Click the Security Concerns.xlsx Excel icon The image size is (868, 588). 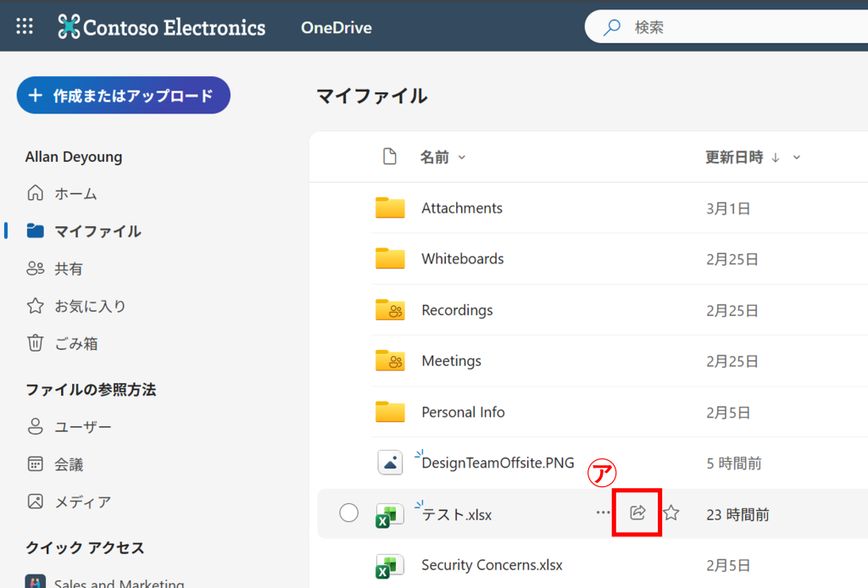pos(389,565)
